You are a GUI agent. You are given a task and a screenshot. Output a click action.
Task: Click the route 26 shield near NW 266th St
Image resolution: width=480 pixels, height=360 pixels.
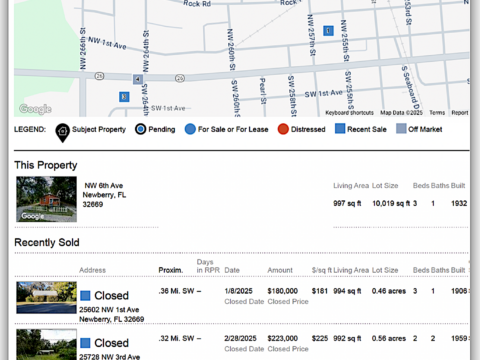point(99,76)
